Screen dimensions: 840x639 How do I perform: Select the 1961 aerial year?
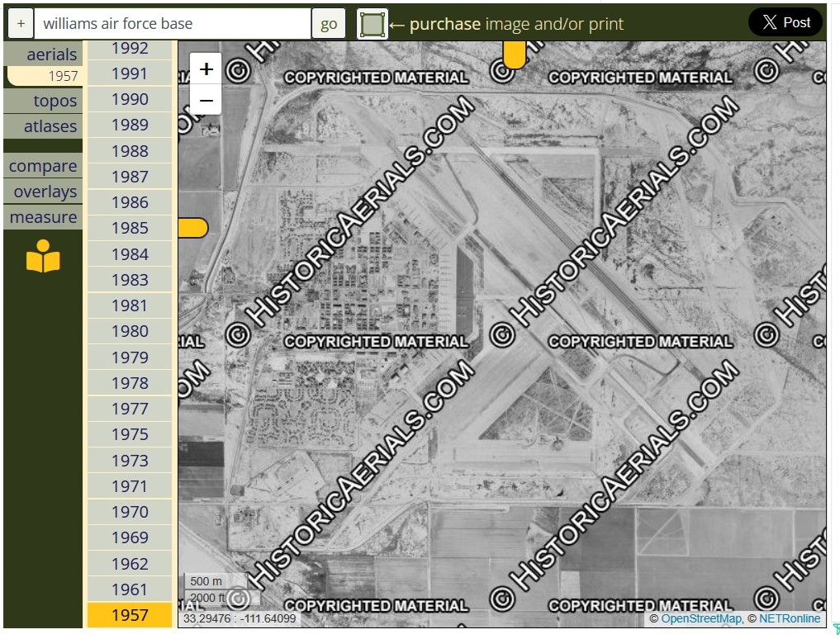point(130,589)
